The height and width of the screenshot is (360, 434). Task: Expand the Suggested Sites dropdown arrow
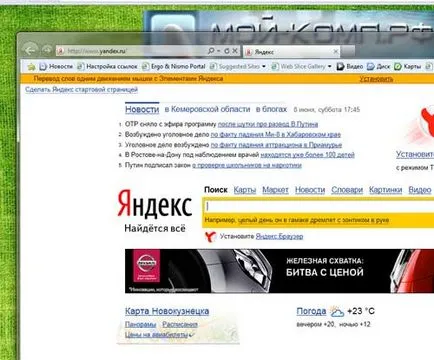(264, 67)
